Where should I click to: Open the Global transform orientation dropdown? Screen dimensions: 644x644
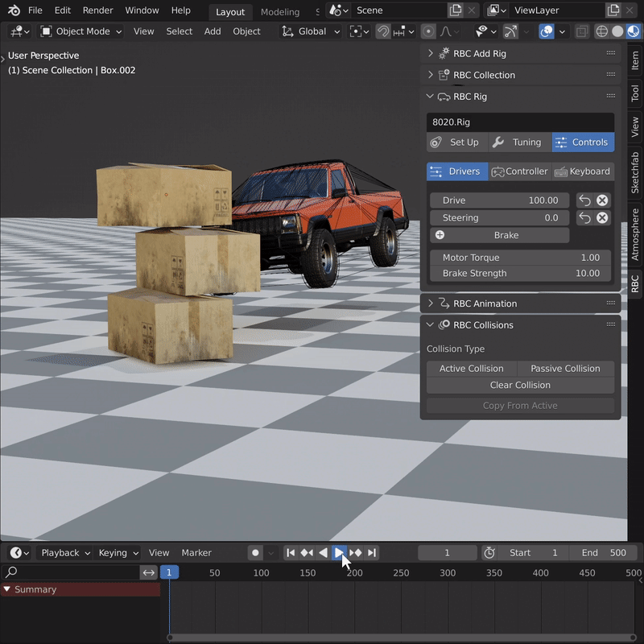[311, 31]
